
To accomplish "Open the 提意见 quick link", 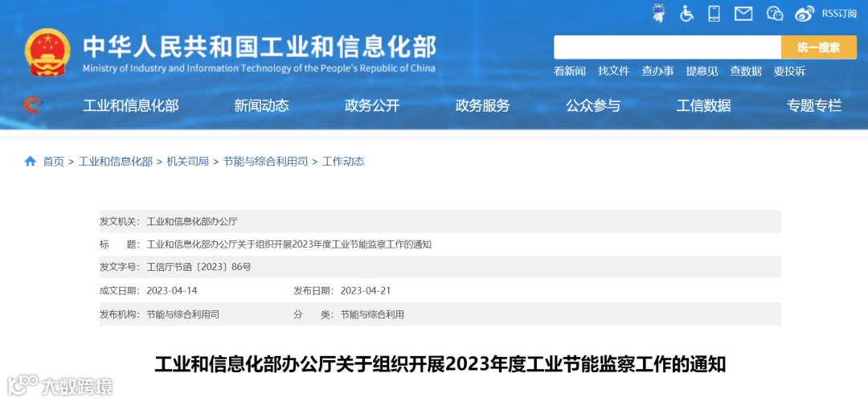I will click(x=702, y=71).
